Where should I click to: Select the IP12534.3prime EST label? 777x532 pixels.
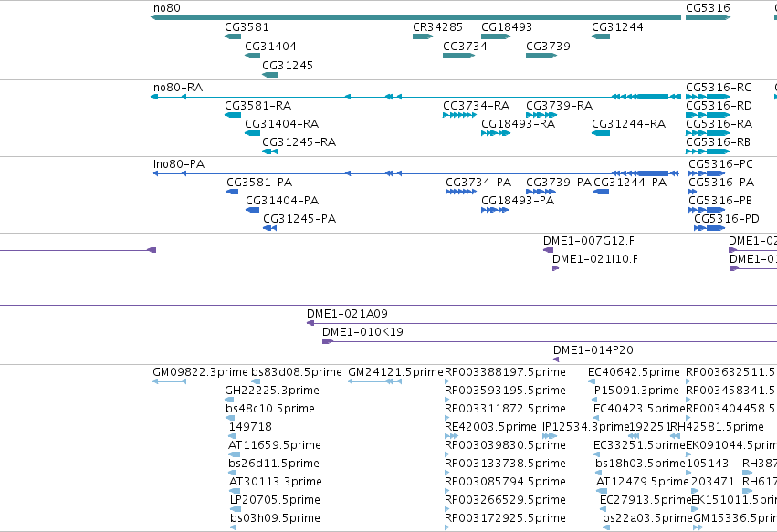click(x=586, y=427)
